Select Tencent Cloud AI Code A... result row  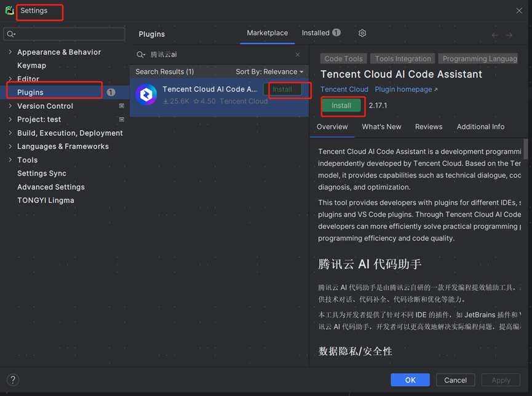tap(219, 97)
